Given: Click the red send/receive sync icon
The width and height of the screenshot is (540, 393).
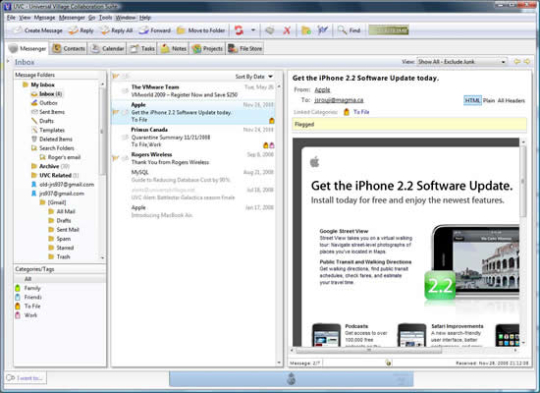Looking at the screenshot, I should click(239, 30).
